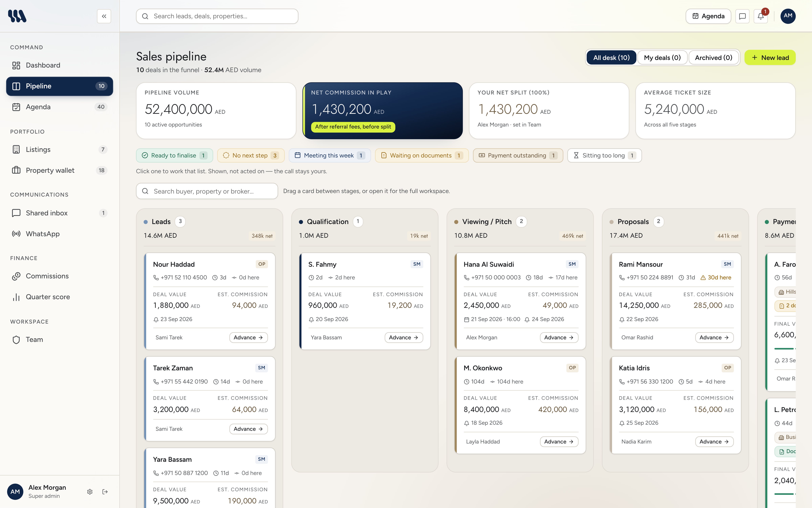This screenshot has width=812, height=508.
Task: Click the sign-out icon in the sidebar footer
Action: click(x=105, y=492)
